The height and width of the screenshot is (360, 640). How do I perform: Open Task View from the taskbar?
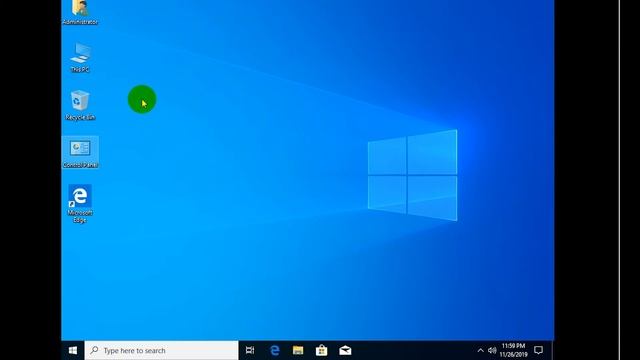tap(250, 350)
